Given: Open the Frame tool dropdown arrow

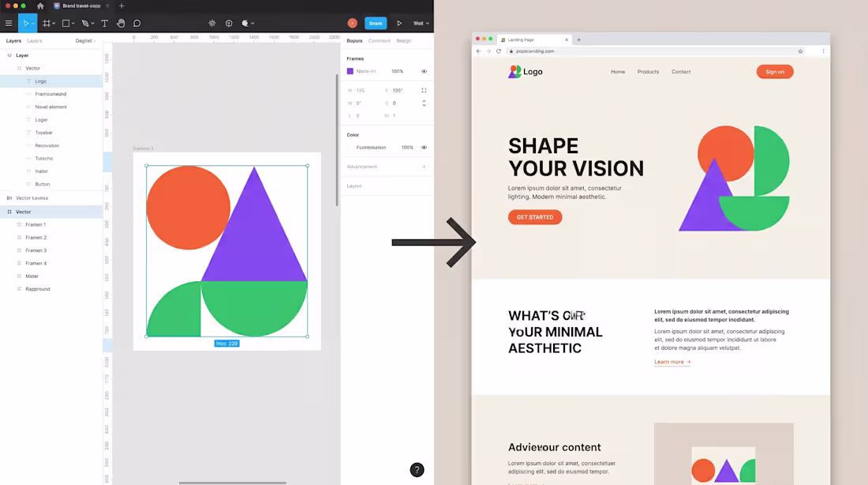Looking at the screenshot, I should point(54,24).
